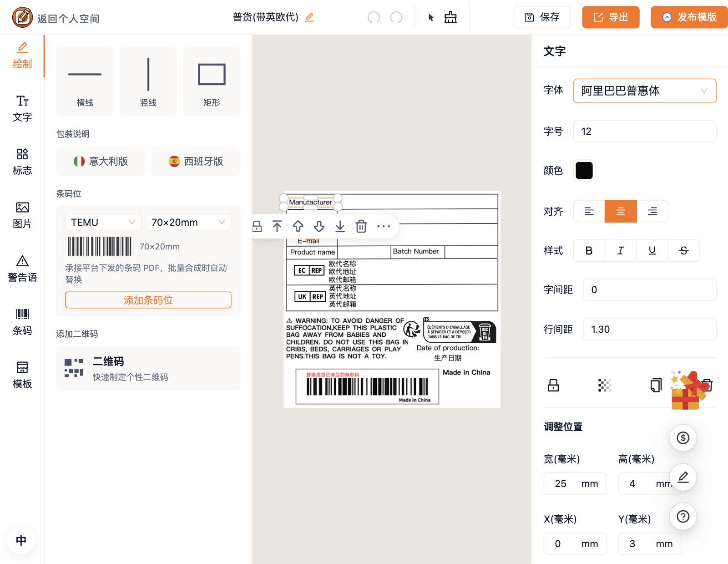The width and height of the screenshot is (728, 564).
Task: Open the font family dropdown
Action: (645, 91)
